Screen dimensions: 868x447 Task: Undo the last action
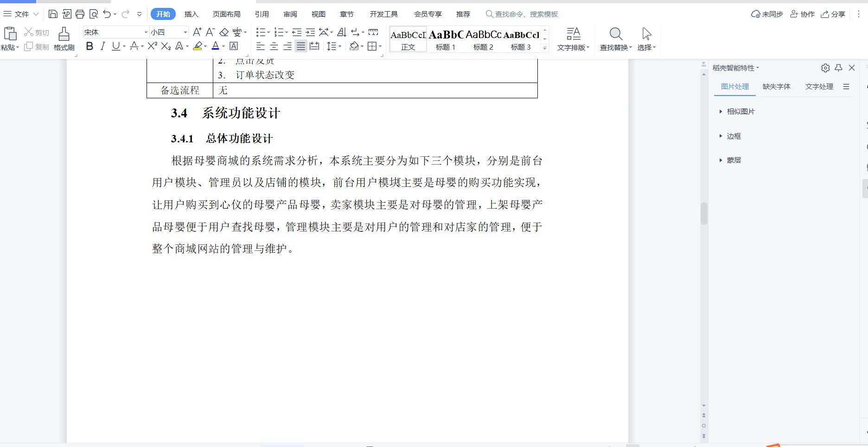pos(107,14)
